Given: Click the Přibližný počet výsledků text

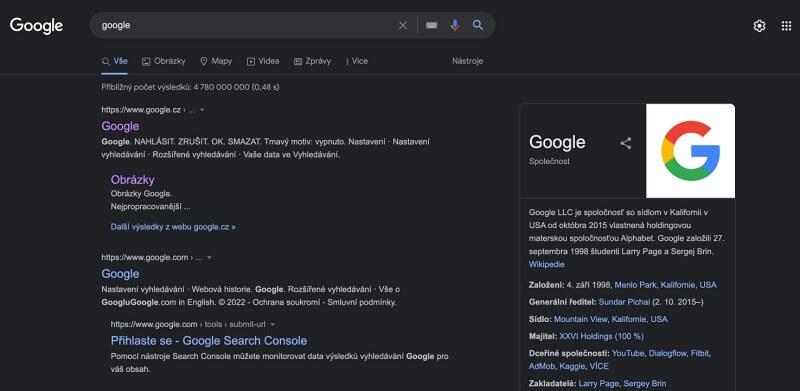Looking at the screenshot, I should pyautogui.click(x=190, y=87).
